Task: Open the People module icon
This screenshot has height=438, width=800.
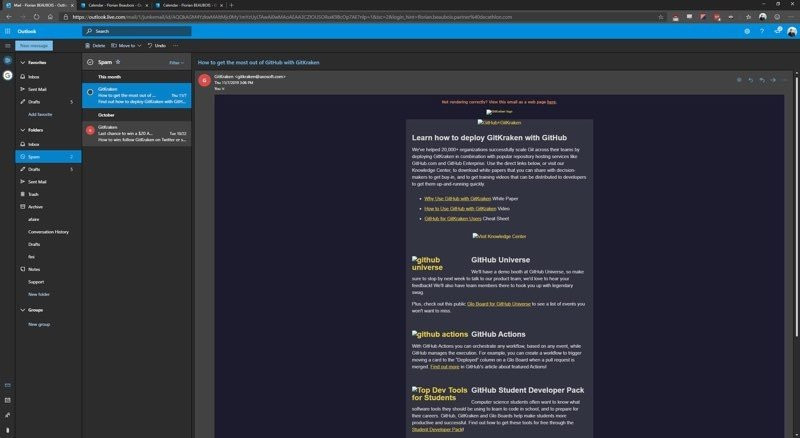Action: pos(8,414)
